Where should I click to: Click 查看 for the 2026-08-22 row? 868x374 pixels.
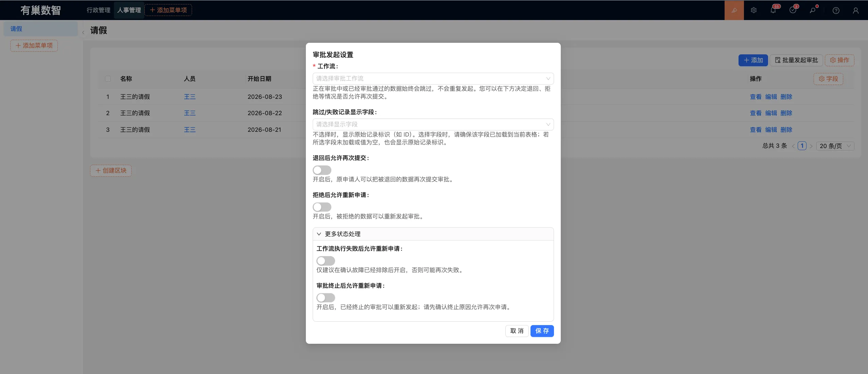pyautogui.click(x=756, y=113)
